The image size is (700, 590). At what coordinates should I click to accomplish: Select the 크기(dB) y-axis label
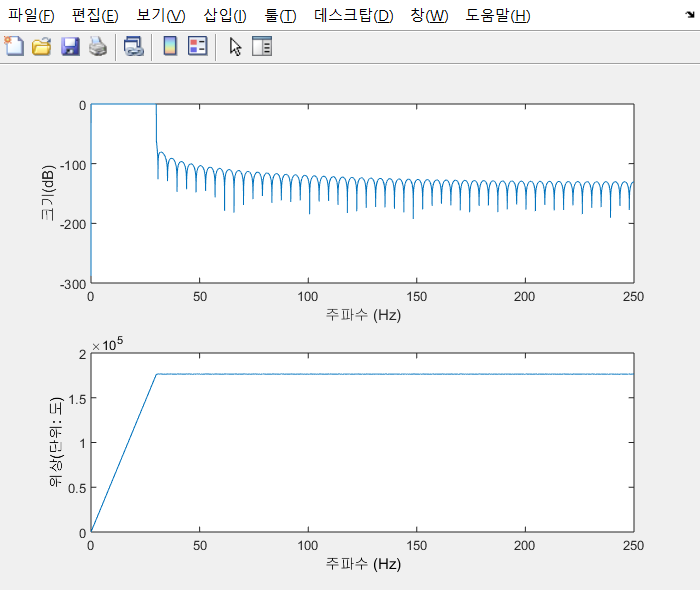tap(47, 193)
